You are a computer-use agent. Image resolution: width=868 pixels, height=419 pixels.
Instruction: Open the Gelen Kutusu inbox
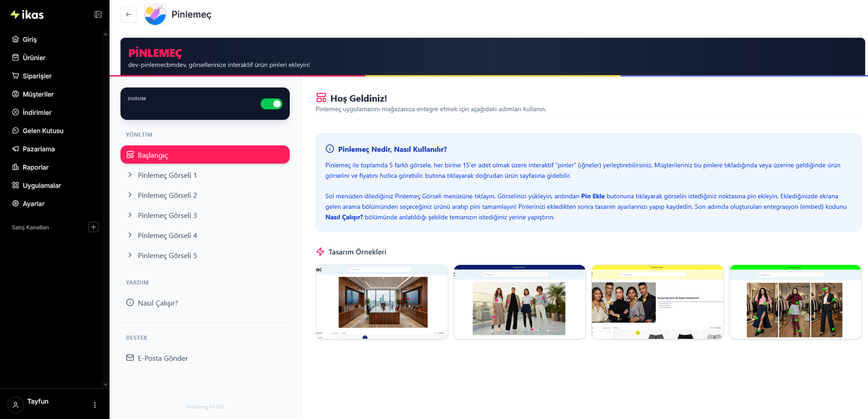click(x=43, y=131)
